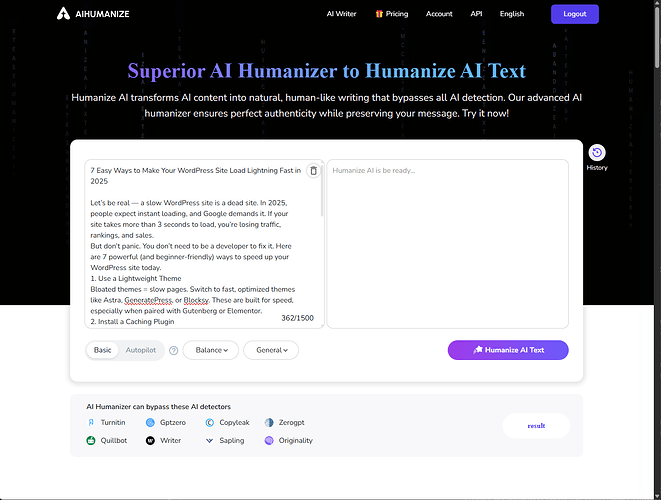Click the Originality label
The width and height of the screenshot is (661, 500).
pyautogui.click(x=296, y=441)
